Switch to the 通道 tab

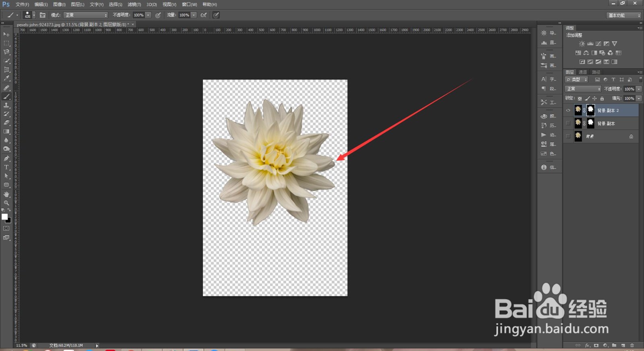tap(583, 72)
